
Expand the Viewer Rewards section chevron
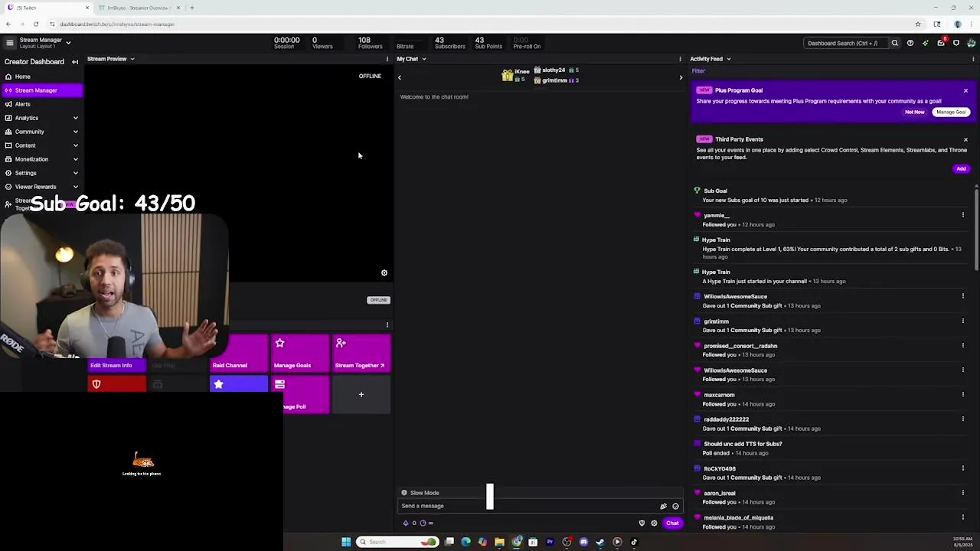[x=75, y=187]
